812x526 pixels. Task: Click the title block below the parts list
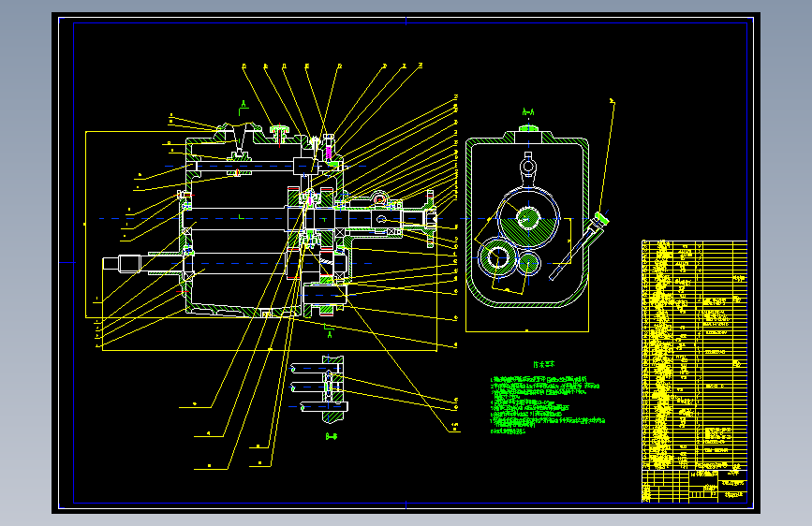tap(694, 486)
